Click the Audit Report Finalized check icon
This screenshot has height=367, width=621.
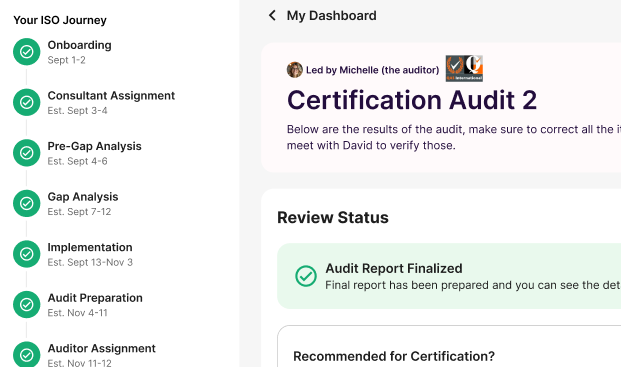pos(306,276)
